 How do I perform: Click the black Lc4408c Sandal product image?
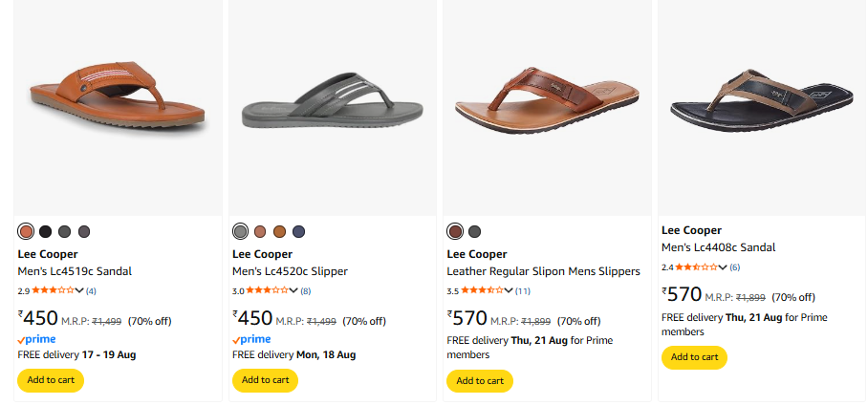click(x=761, y=97)
